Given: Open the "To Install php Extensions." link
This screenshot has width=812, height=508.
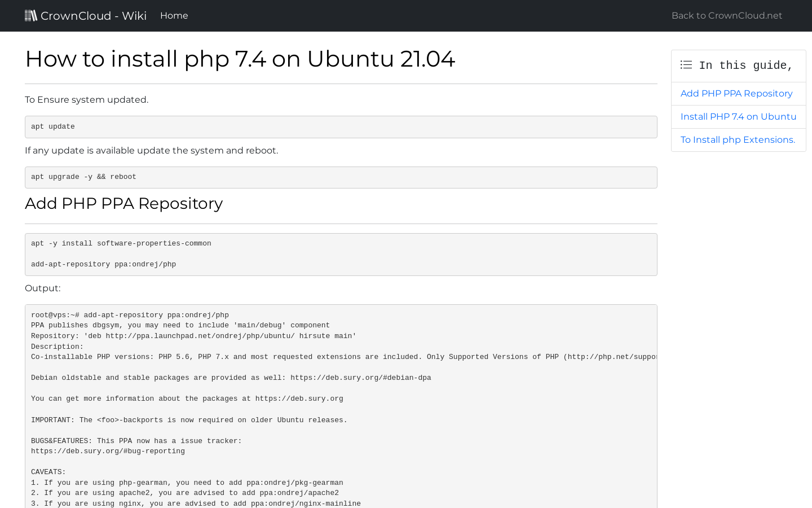Looking at the screenshot, I should [x=738, y=139].
